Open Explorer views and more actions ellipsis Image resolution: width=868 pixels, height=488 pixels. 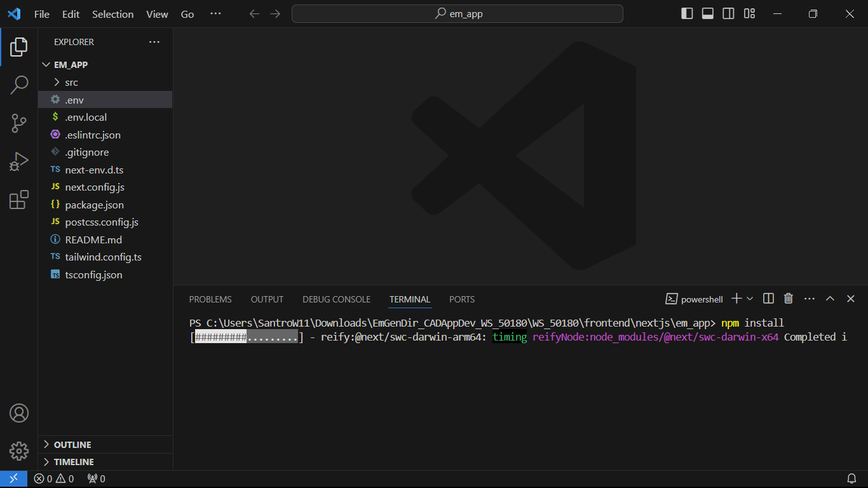[x=154, y=42]
